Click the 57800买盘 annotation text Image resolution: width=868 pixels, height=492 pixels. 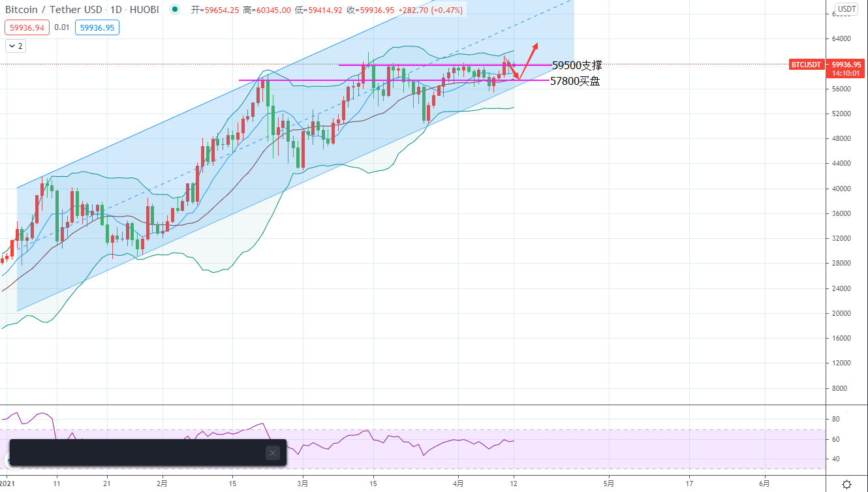575,81
